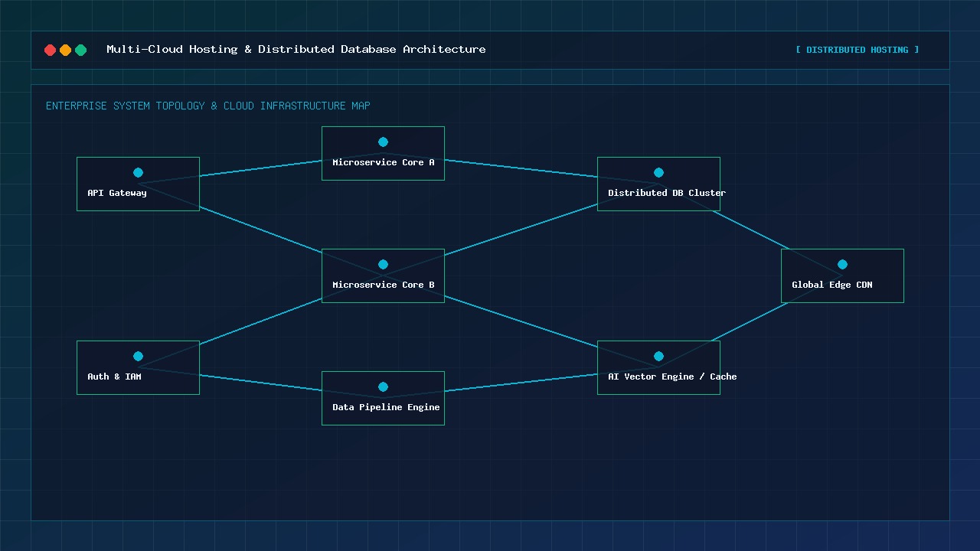This screenshot has width=980, height=551.
Task: Click the Multi-Cloud Hosting window title text
Action: tap(296, 49)
